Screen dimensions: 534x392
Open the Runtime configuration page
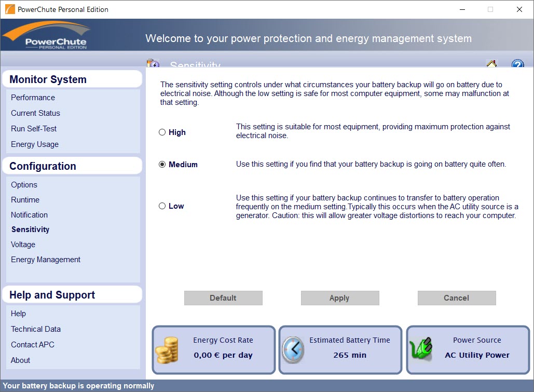point(25,200)
